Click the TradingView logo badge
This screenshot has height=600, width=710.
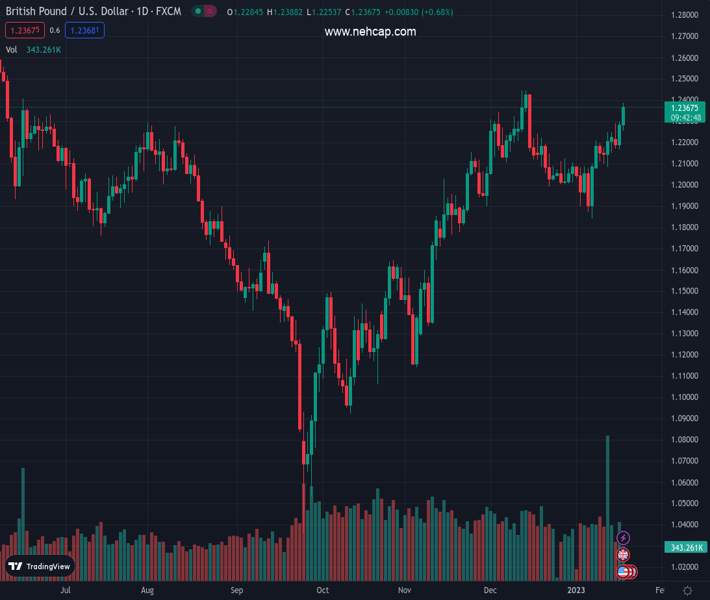click(x=40, y=566)
